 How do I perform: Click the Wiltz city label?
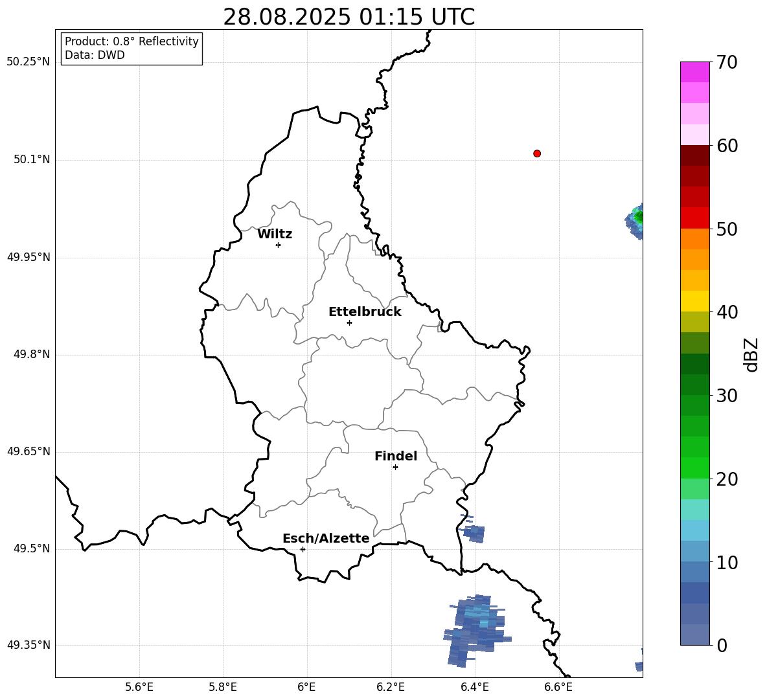pos(275,234)
